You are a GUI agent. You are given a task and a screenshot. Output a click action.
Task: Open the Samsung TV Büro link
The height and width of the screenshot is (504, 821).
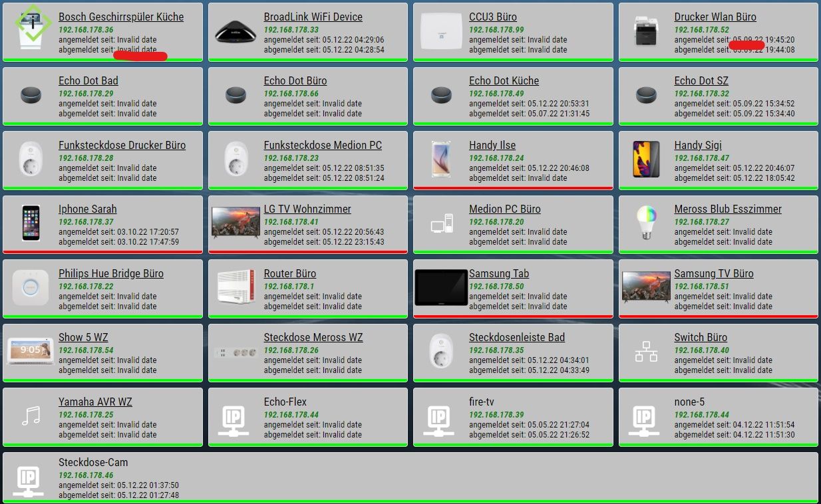point(713,273)
